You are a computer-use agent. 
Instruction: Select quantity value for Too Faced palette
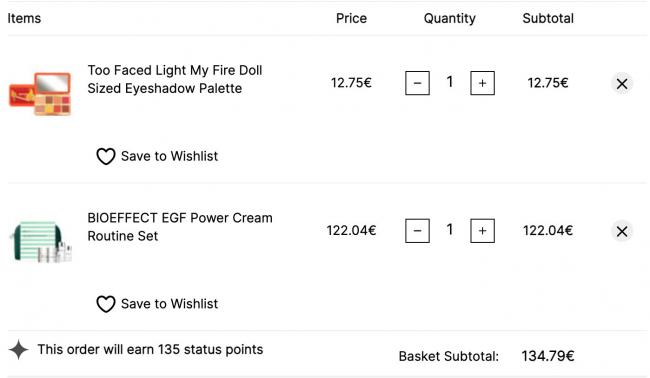pyautogui.click(x=449, y=82)
